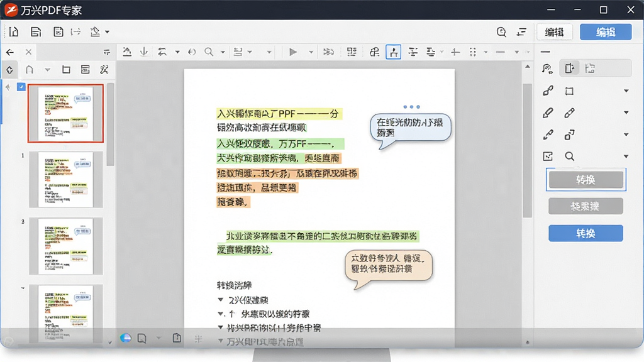Select the highlighted page-export tab in right panel
Screen dimensions: 644x362
pos(570,68)
